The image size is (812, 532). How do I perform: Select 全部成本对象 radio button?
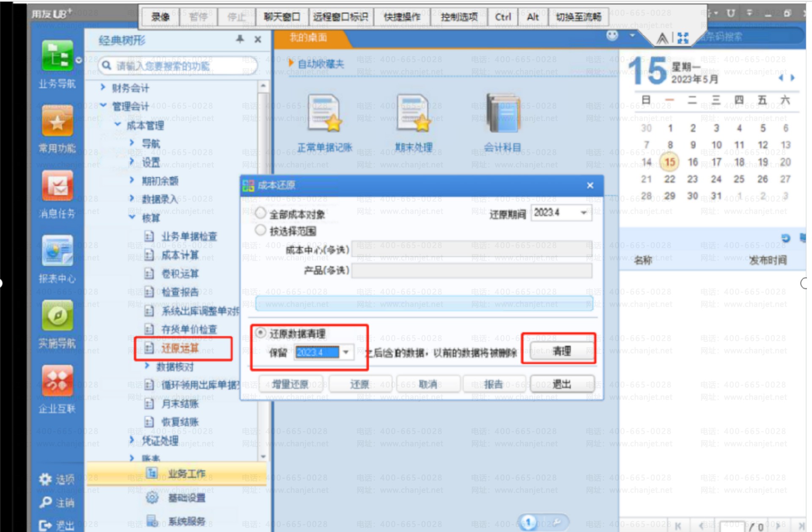(x=261, y=213)
